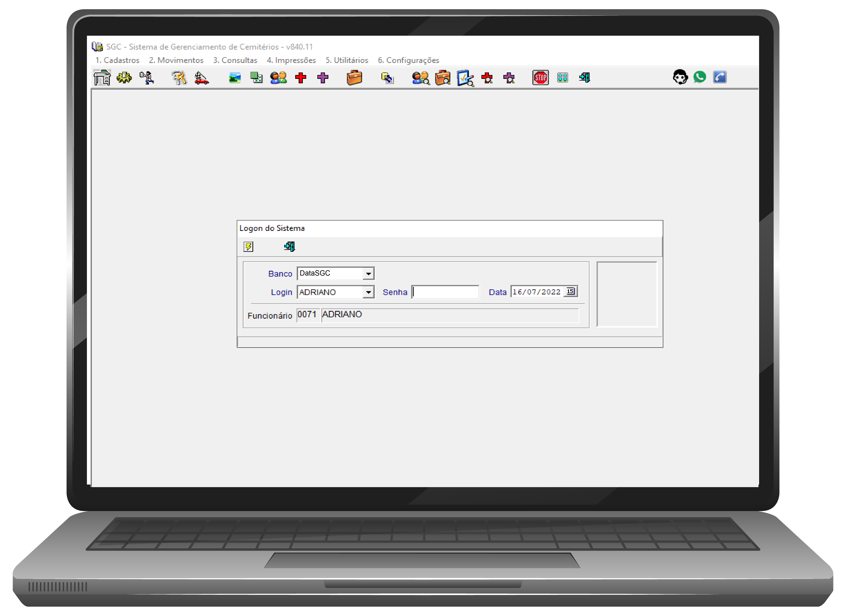This screenshot has height=616, width=846.
Task: Click the briefcase icon without magnifier
Action: pyautogui.click(x=354, y=78)
